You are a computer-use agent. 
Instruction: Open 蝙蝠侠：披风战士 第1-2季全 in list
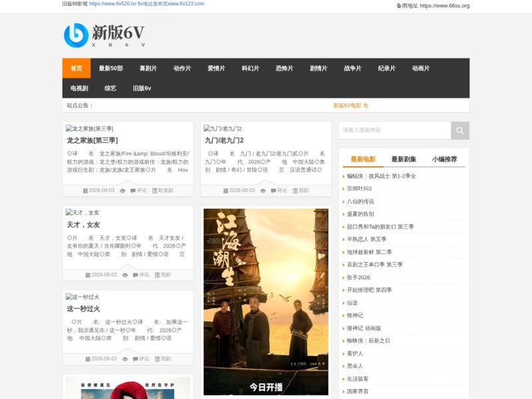[381, 176]
